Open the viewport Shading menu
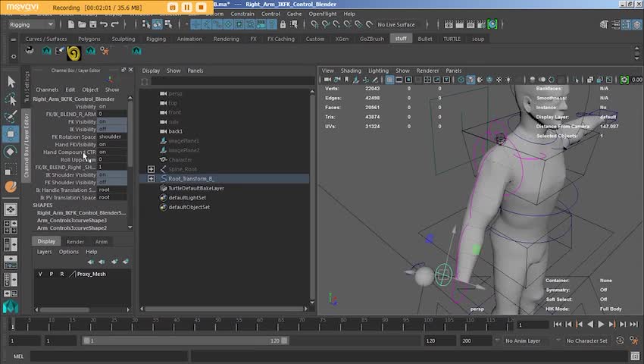 351,71
